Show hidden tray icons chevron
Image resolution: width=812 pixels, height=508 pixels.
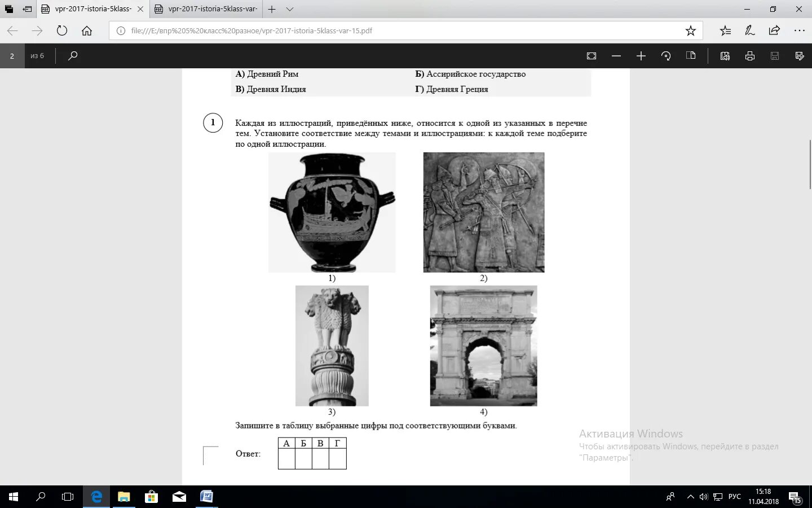pyautogui.click(x=690, y=497)
